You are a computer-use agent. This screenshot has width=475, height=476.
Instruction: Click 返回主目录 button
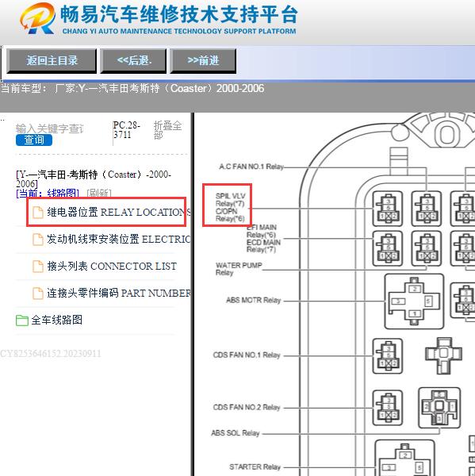[x=52, y=61]
